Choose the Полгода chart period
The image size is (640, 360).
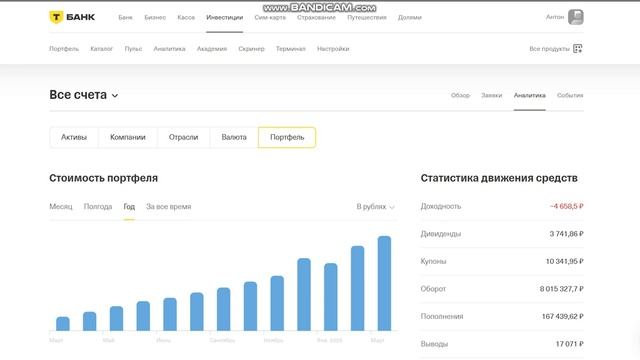(98, 207)
